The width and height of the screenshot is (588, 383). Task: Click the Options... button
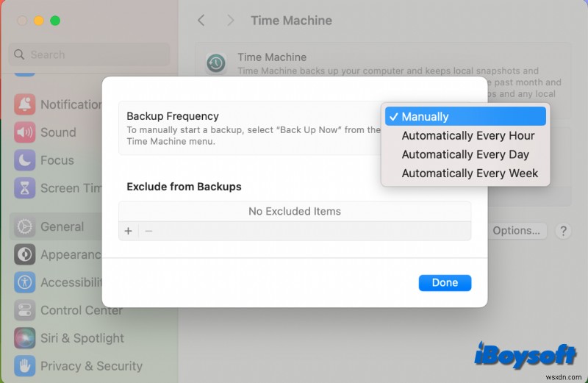pos(516,230)
